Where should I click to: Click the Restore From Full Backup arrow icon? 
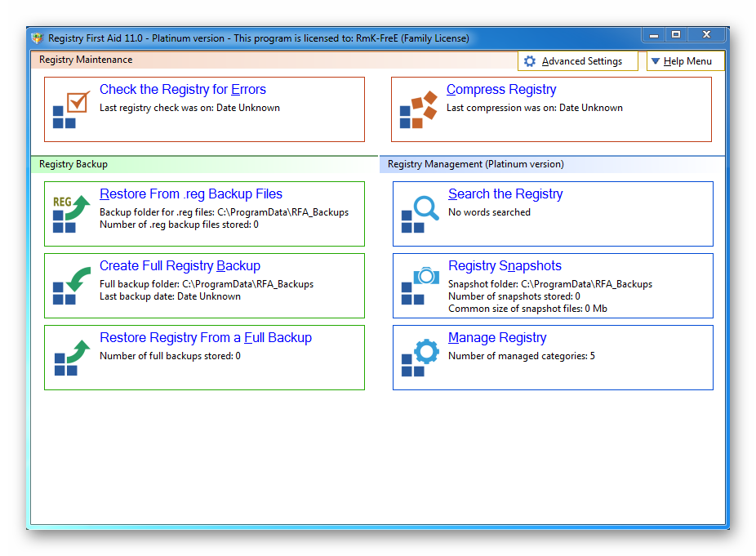pyautogui.click(x=72, y=358)
